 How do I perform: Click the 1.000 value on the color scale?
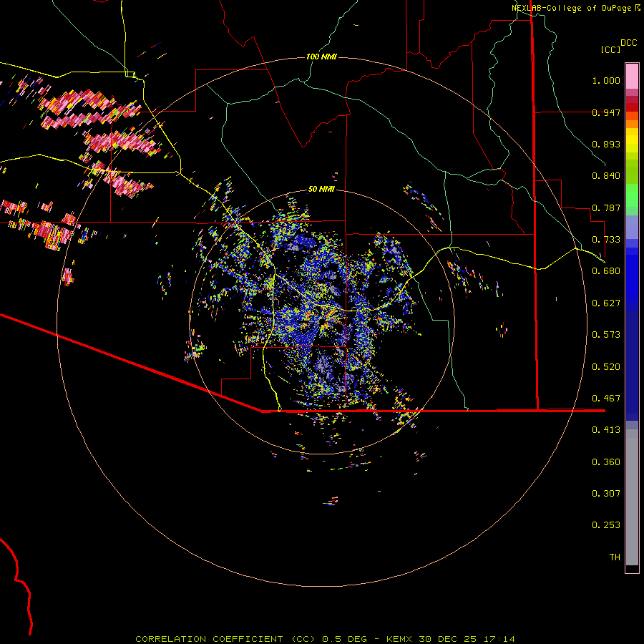point(606,80)
